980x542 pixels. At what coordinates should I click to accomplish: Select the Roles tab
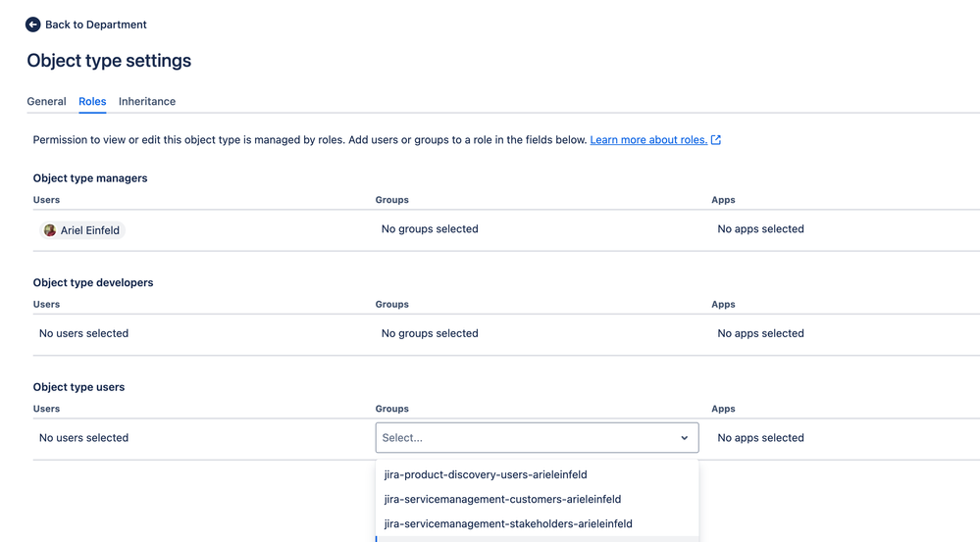pyautogui.click(x=92, y=101)
